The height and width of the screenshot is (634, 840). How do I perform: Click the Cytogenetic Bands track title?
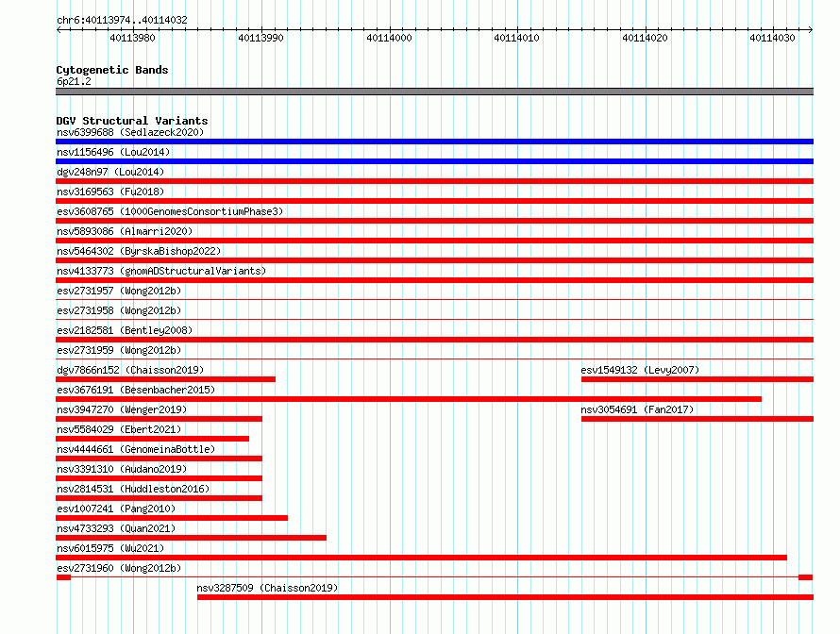(112, 70)
